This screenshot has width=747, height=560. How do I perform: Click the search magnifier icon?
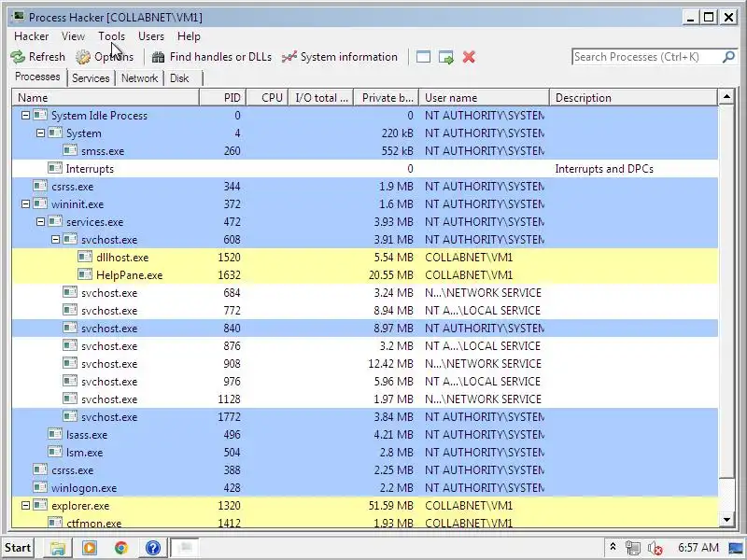pos(728,57)
